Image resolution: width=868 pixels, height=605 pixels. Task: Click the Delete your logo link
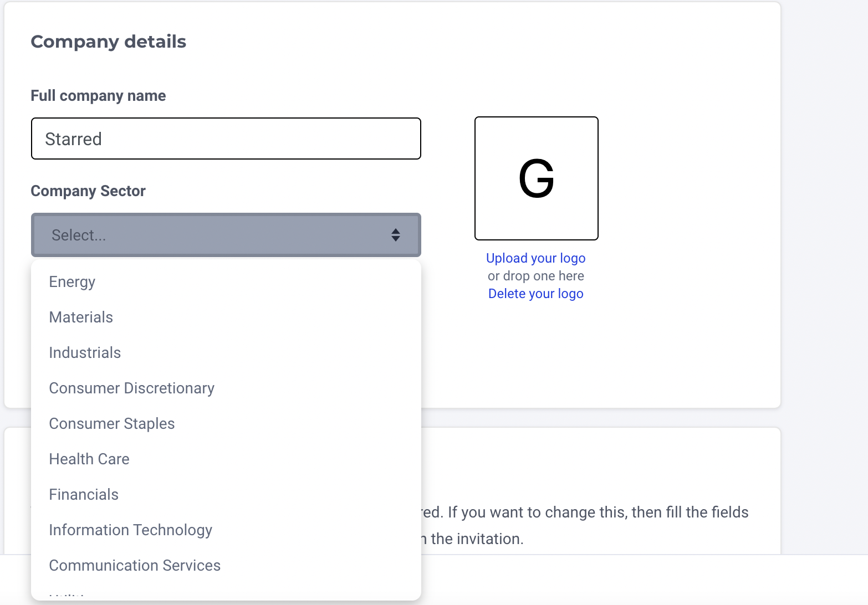click(536, 294)
